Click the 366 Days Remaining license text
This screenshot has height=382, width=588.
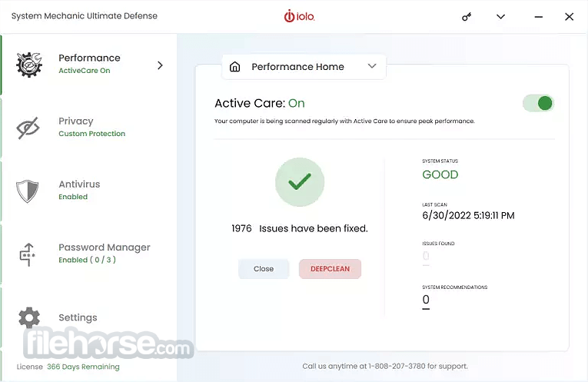(x=83, y=367)
